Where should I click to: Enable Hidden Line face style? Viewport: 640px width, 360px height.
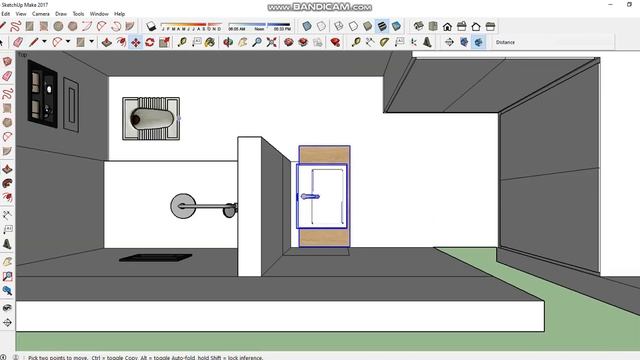coord(353,27)
